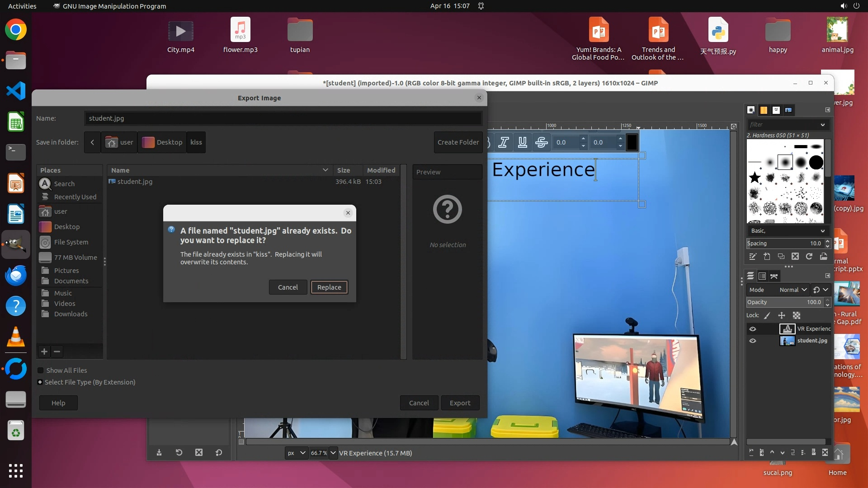868x488 pixels.
Task: Expand Select File Type by extension
Action: (40, 382)
